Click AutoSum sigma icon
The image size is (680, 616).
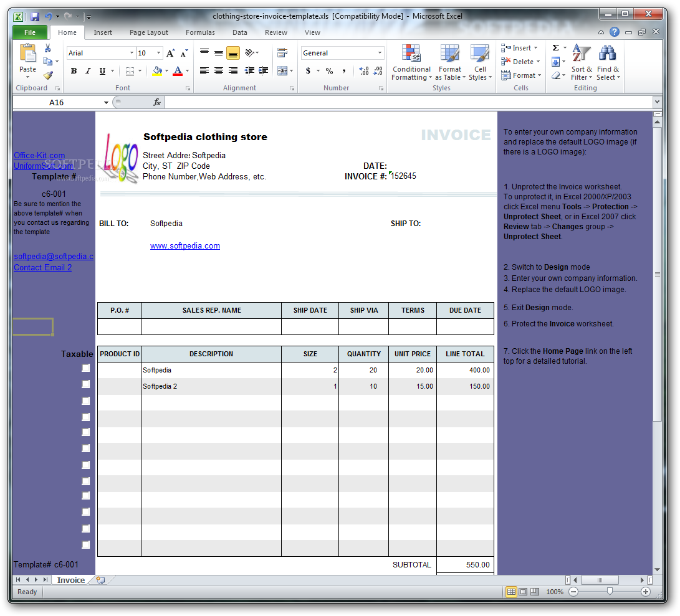pyautogui.click(x=555, y=48)
